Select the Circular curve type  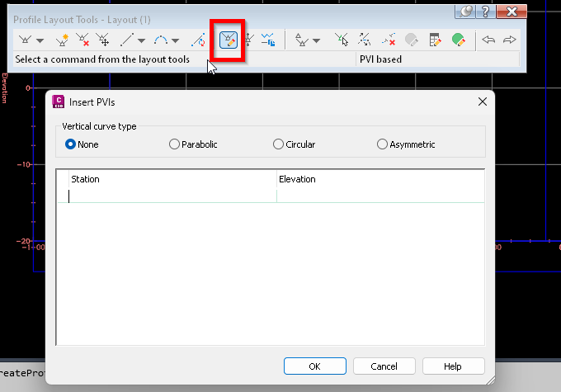coord(294,144)
